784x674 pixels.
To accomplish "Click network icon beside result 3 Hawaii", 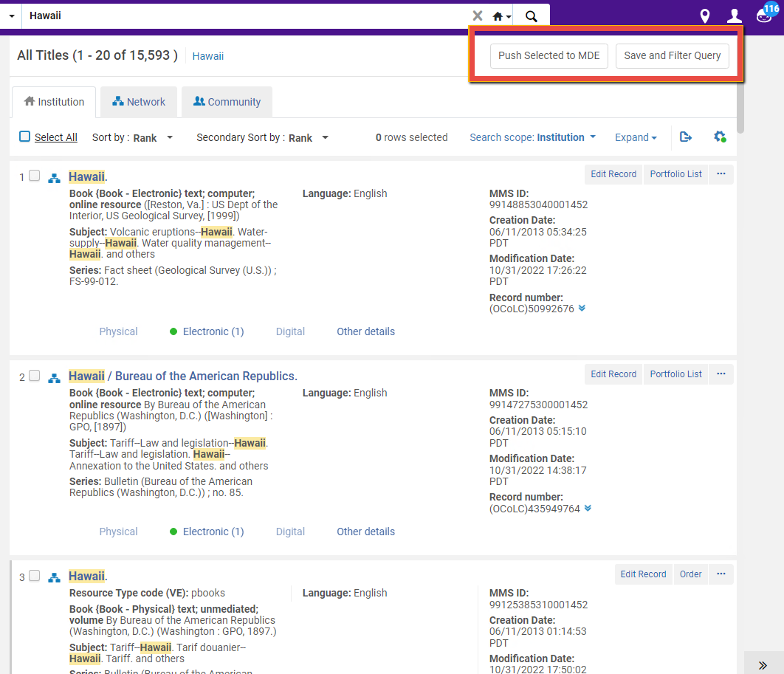I will tap(54, 577).
